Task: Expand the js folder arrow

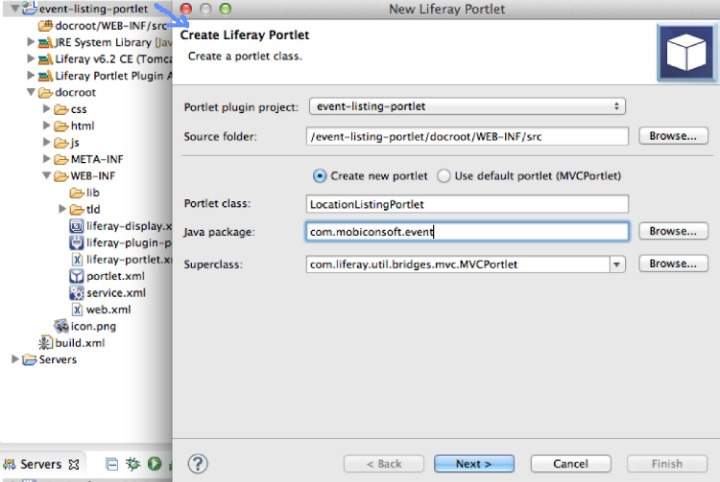Action: (46, 142)
